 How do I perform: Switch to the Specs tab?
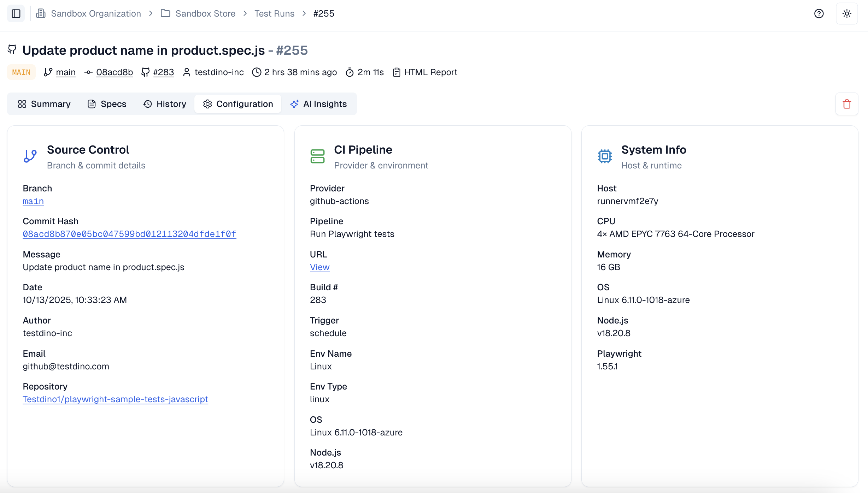107,104
